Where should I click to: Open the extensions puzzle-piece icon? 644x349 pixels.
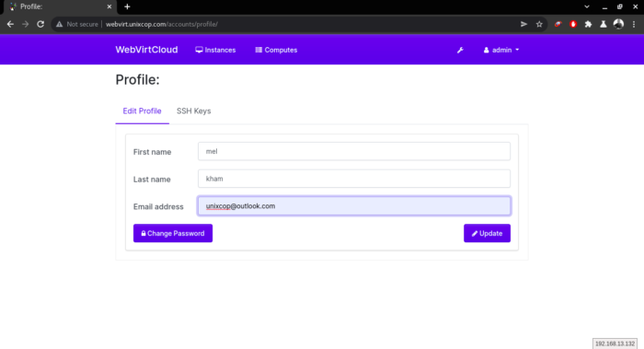[588, 24]
